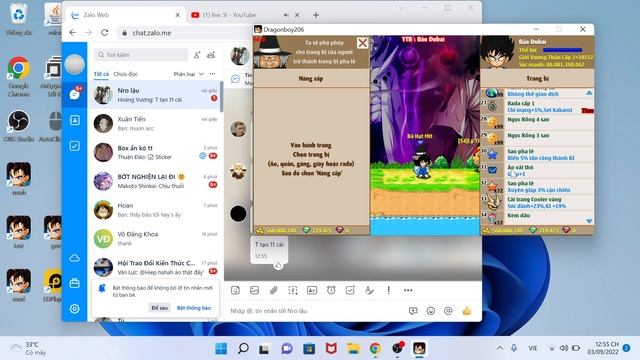
Task: Click the attach file paperclip icon
Action: click(273, 290)
